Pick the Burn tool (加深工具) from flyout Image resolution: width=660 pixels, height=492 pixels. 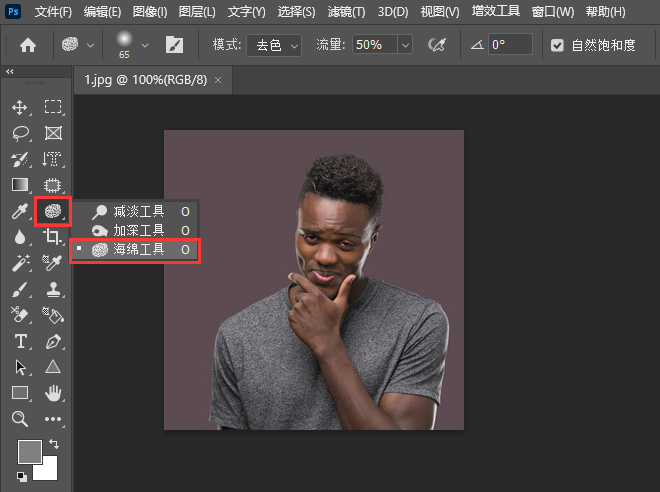[x=137, y=231]
